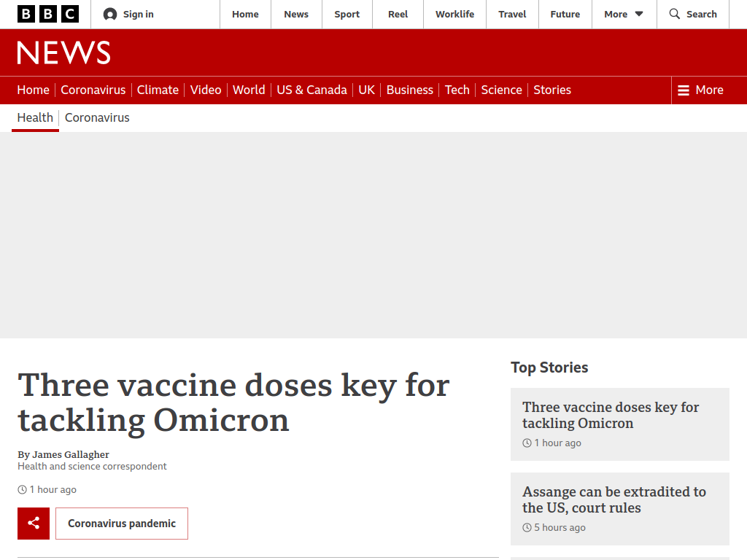Expand the top More dropdown arrow
This screenshot has width=747, height=560.
[639, 15]
